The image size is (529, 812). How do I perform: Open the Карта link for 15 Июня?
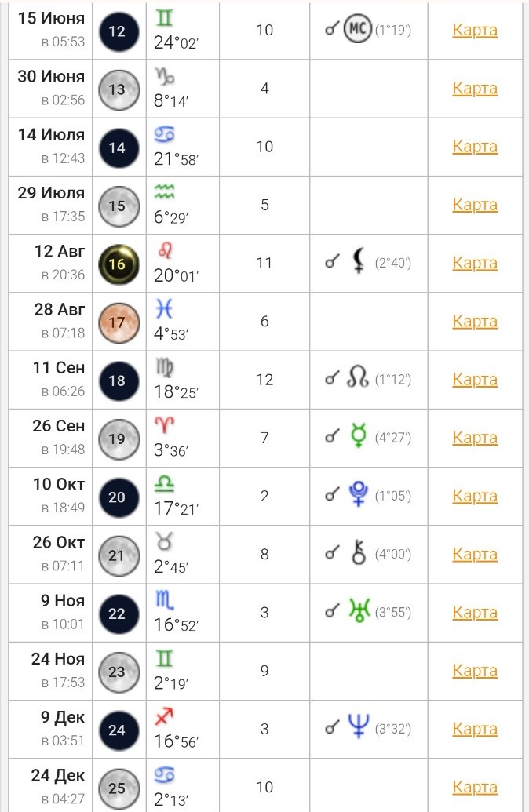click(x=475, y=31)
